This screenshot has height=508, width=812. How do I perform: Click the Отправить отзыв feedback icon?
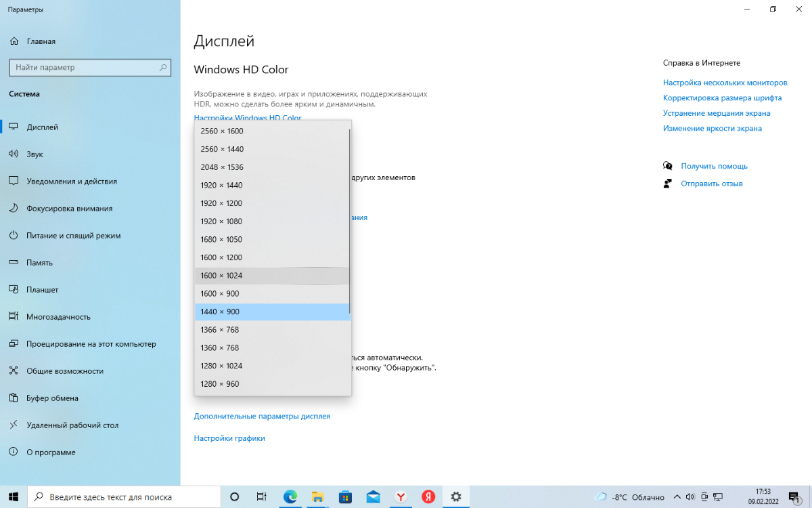pyautogui.click(x=668, y=184)
